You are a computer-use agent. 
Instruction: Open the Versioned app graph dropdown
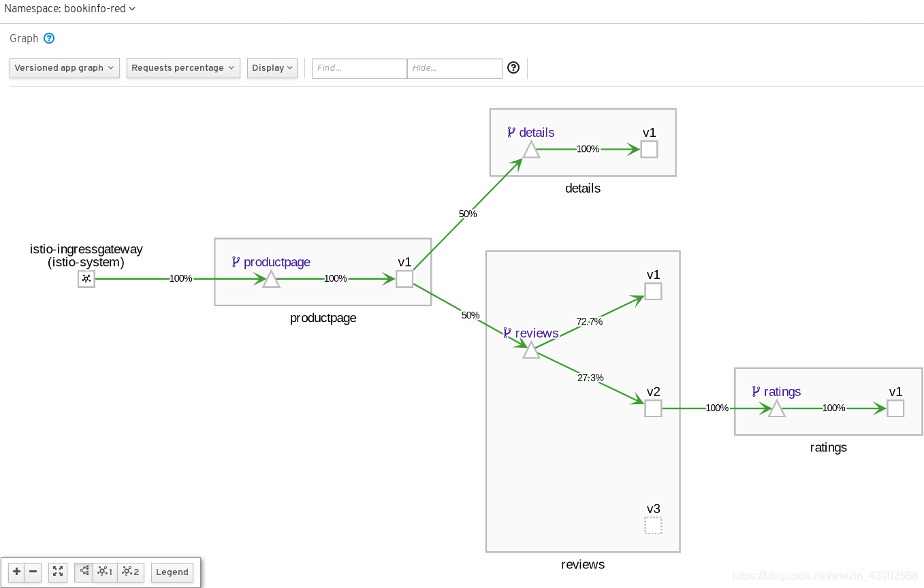pos(65,68)
